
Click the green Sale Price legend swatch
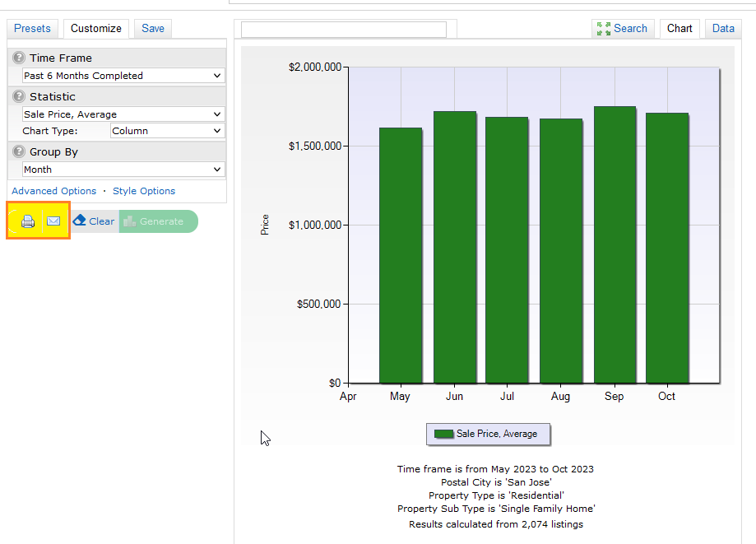[443, 434]
